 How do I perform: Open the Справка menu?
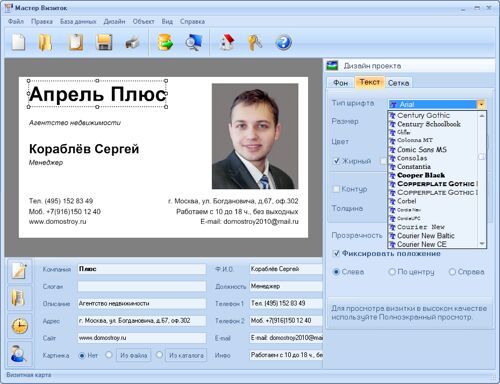tap(192, 21)
